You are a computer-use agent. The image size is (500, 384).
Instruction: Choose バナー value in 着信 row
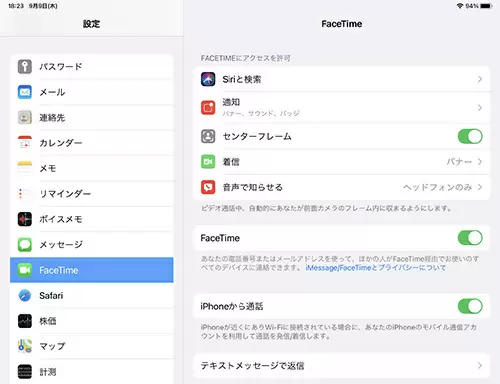pos(459,162)
